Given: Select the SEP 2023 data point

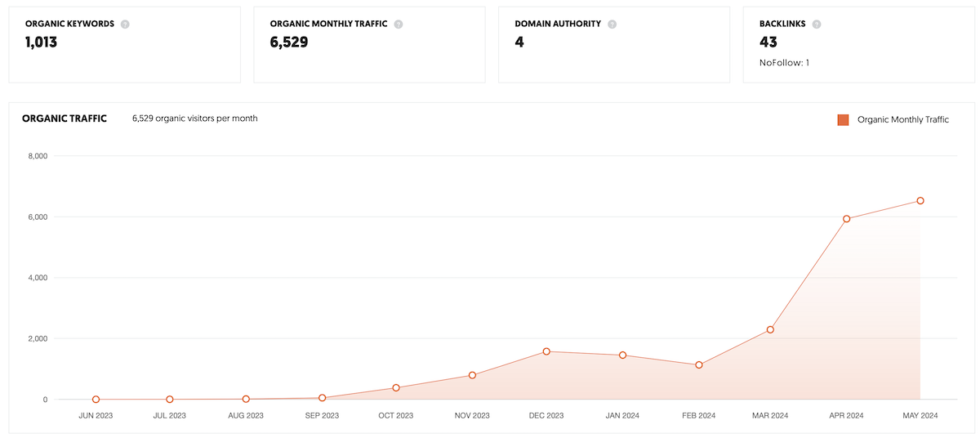Looking at the screenshot, I should [x=323, y=398].
